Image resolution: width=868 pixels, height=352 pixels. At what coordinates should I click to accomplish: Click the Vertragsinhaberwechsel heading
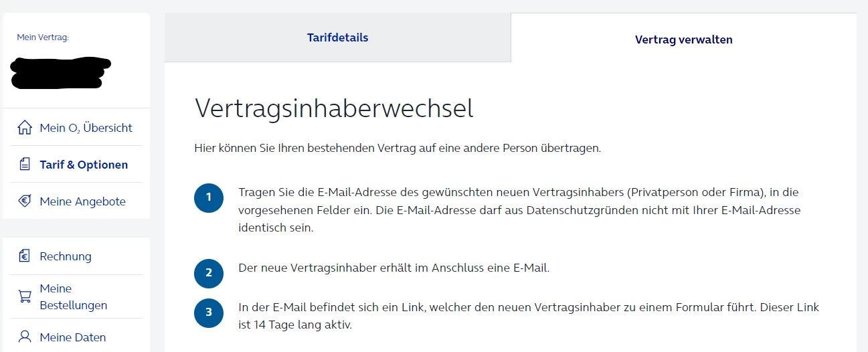[x=333, y=108]
